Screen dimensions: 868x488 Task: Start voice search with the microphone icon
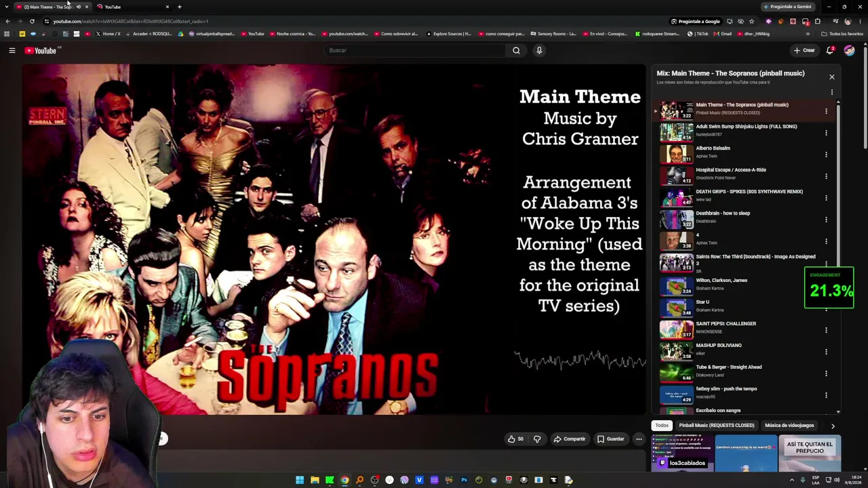(539, 50)
